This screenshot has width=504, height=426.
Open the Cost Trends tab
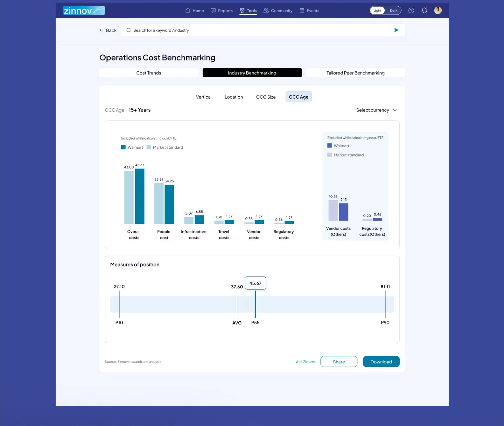pyautogui.click(x=149, y=73)
